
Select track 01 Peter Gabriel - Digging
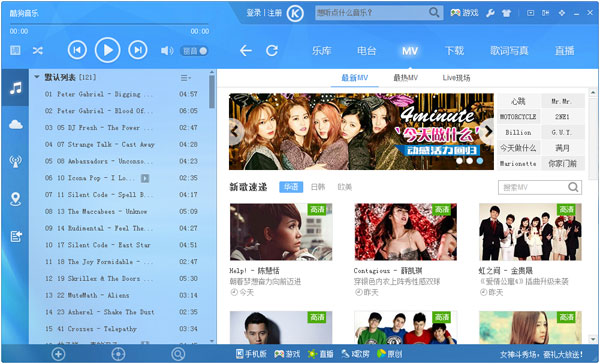tap(121, 94)
